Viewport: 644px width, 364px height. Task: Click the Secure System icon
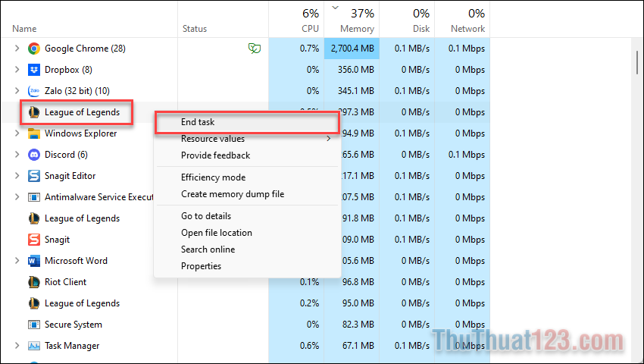(34, 325)
